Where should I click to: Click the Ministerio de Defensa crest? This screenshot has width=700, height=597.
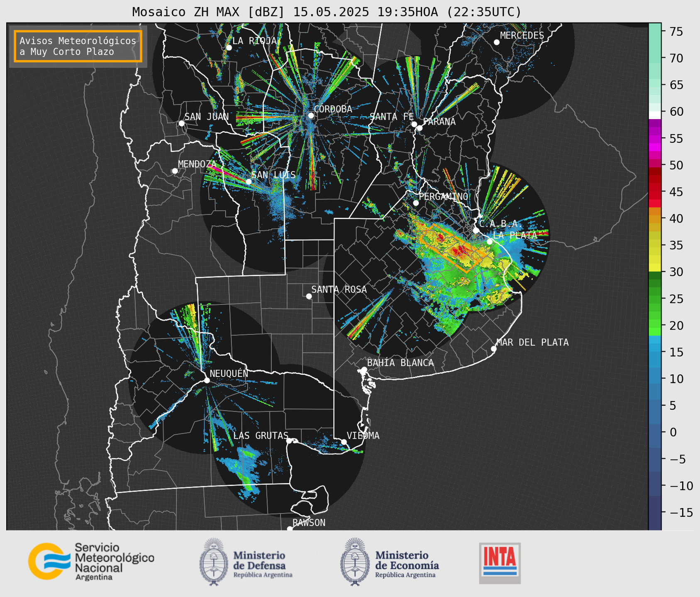(213, 562)
